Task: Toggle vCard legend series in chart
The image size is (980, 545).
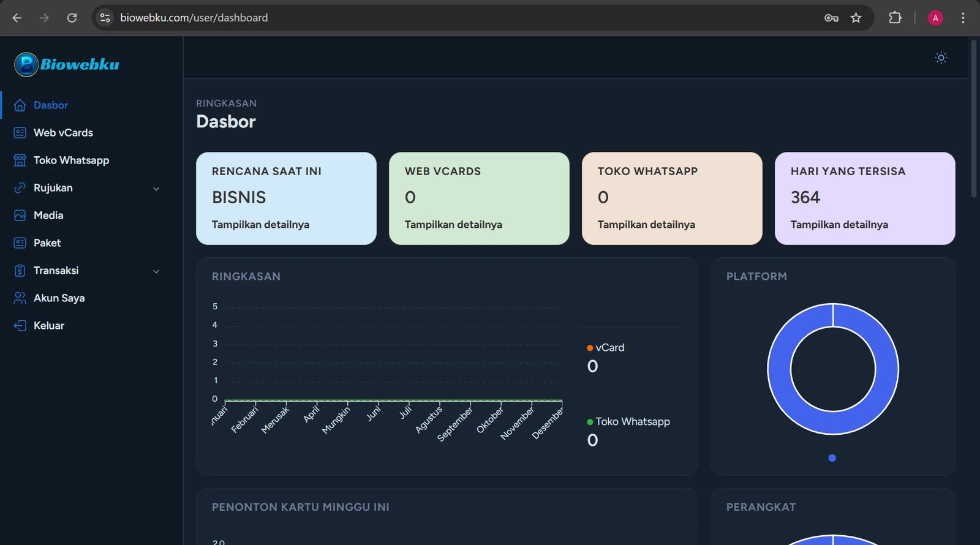Action: [x=606, y=348]
